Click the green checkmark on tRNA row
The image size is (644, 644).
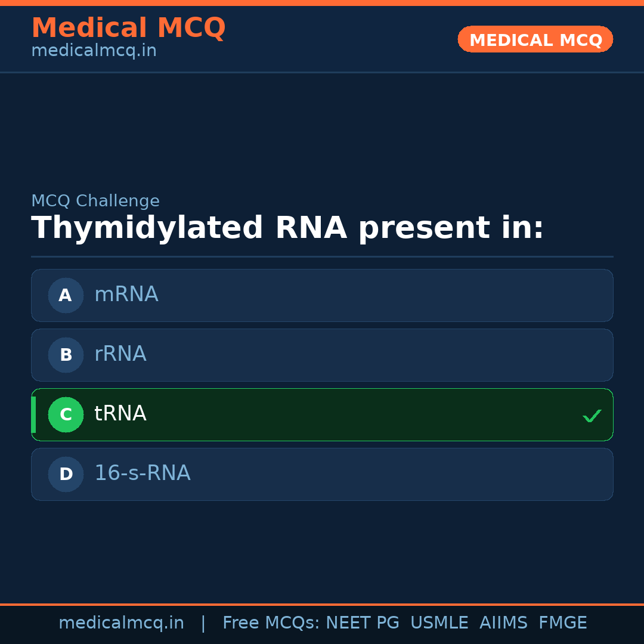click(592, 416)
